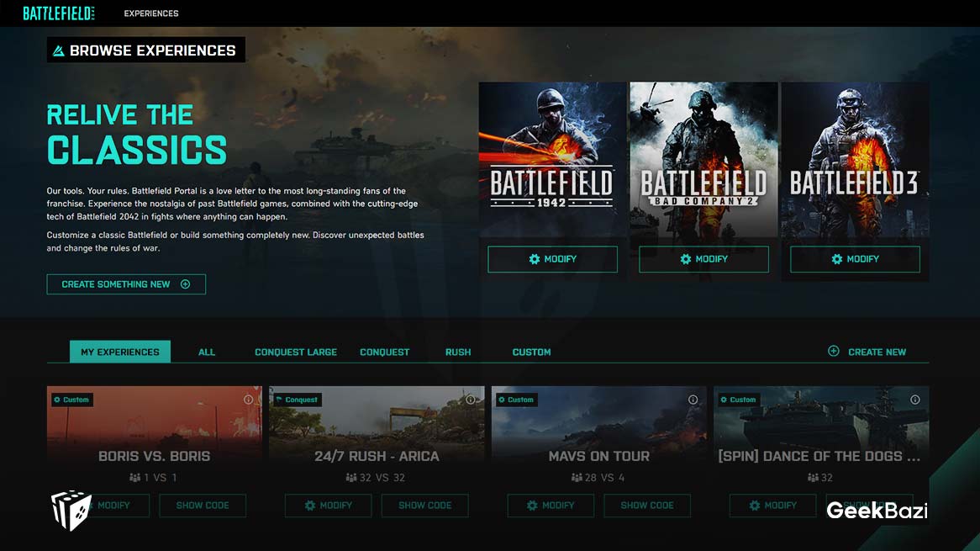The width and height of the screenshot is (980, 551).
Task: Select the Battlefield 1942 cover art
Action: [x=552, y=160]
